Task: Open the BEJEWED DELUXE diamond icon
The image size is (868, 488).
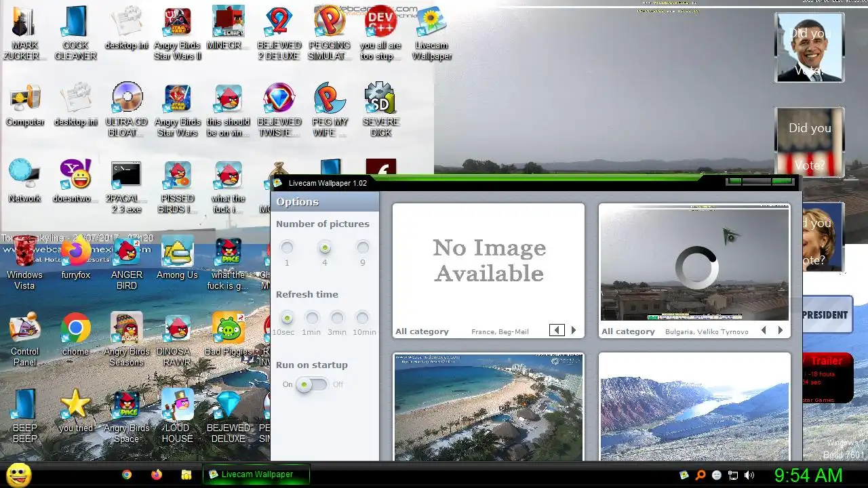Action: (x=228, y=415)
